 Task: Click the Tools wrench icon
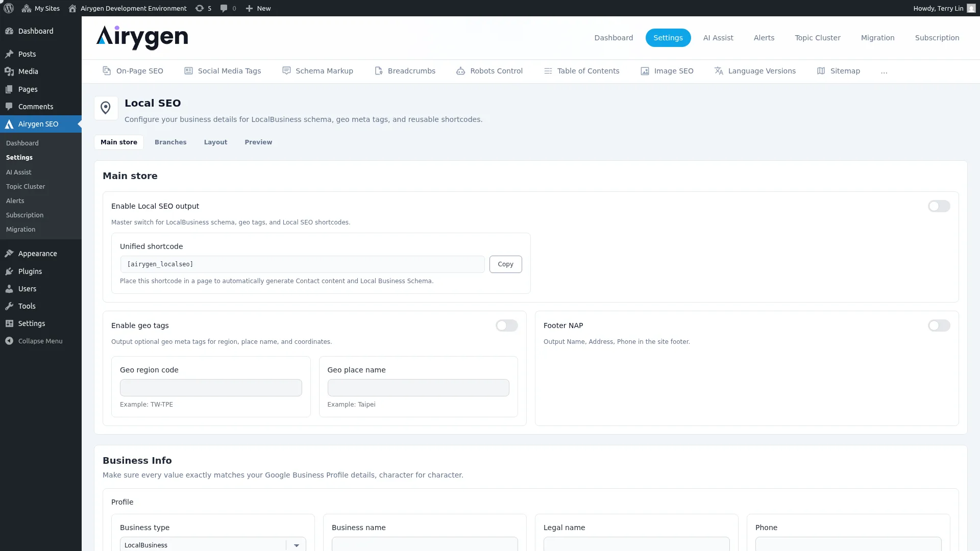pyautogui.click(x=9, y=306)
